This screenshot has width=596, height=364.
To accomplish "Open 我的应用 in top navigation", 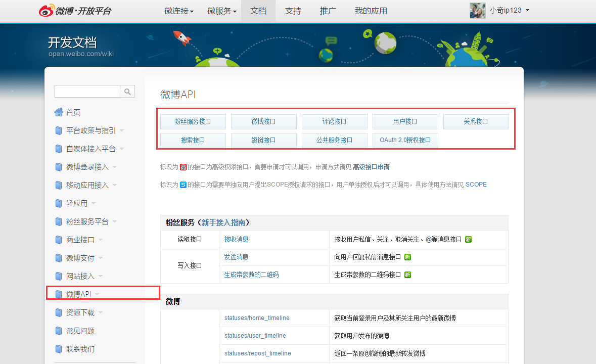I will coord(371,11).
